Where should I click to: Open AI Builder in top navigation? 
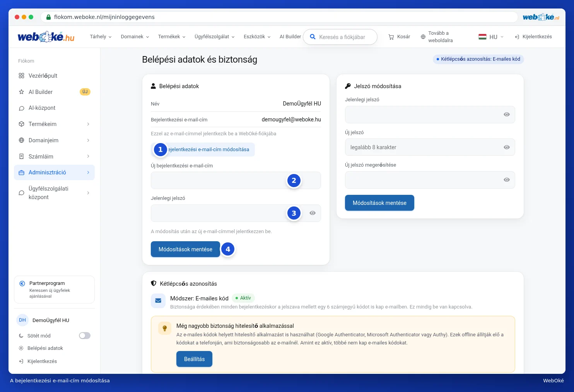[x=290, y=37]
